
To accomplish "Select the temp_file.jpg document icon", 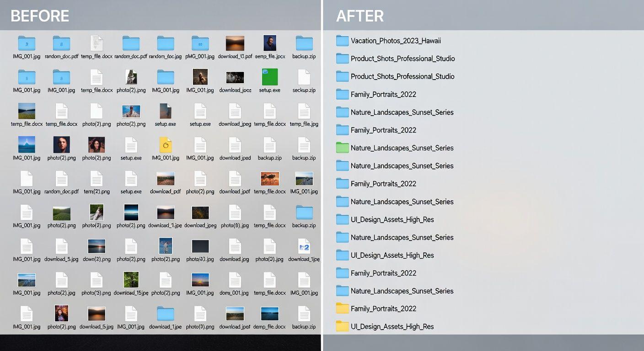I will tap(304, 111).
